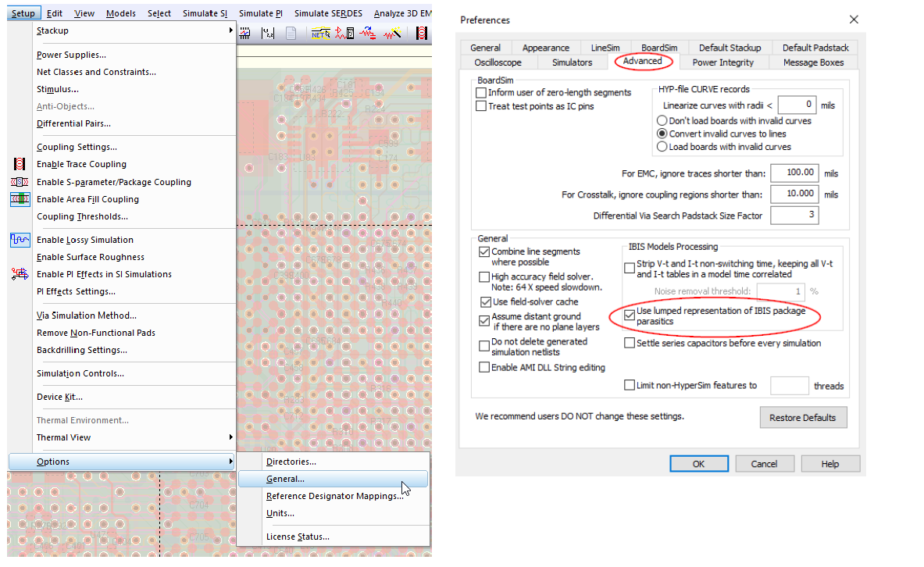Click the assign models IC toolbar icon
The height and width of the screenshot is (567, 924).
click(x=344, y=34)
